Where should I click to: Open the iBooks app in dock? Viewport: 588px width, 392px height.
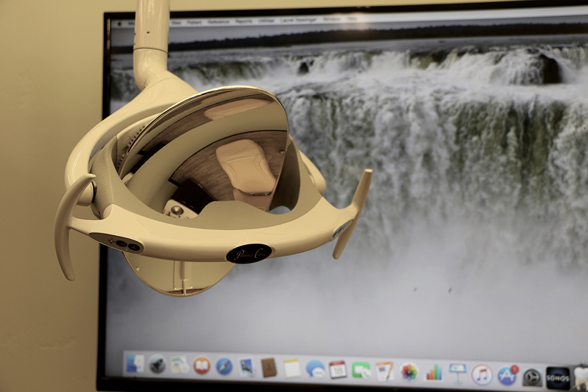[202, 366]
